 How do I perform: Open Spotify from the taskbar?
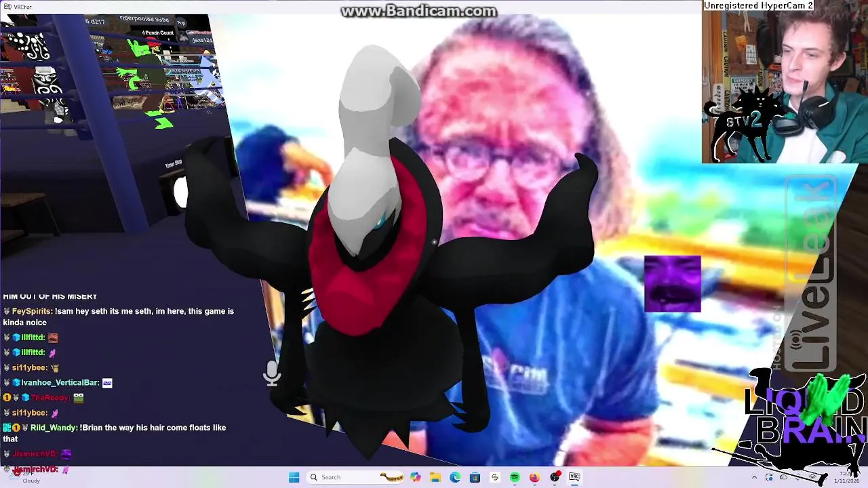click(515, 477)
